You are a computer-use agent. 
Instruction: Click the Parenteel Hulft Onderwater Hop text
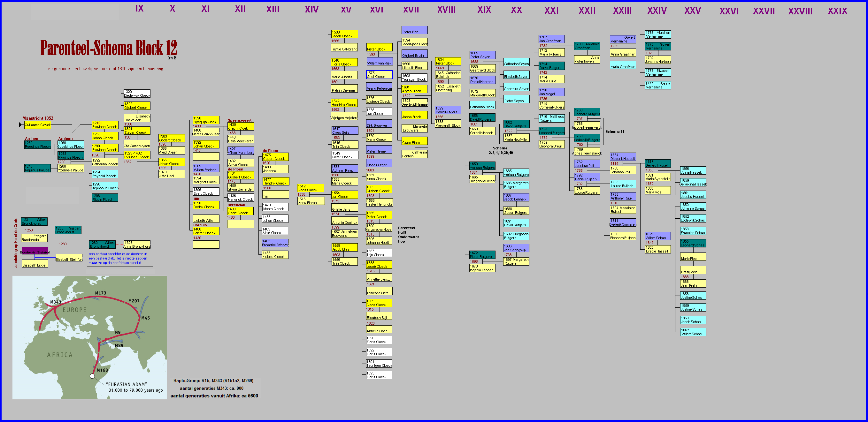(x=408, y=234)
